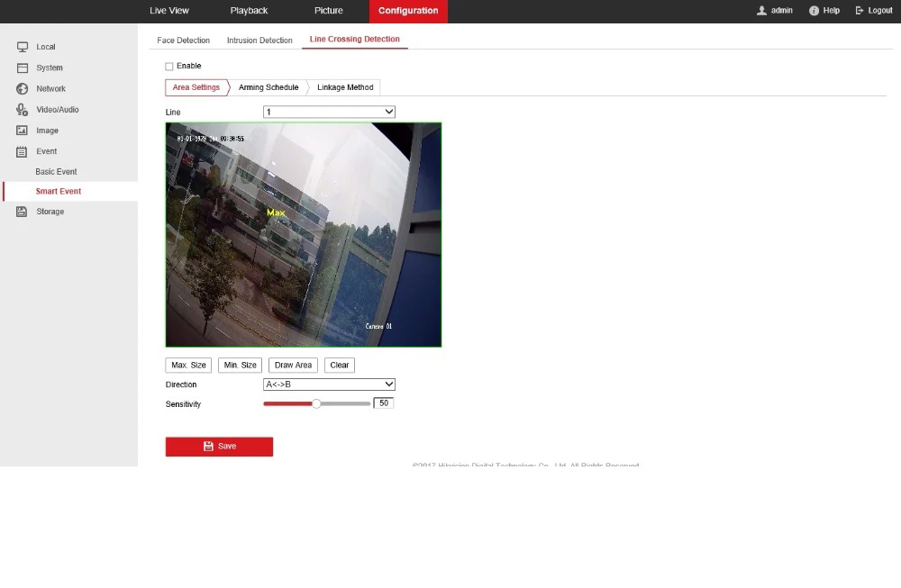Select the Area Settings step tab
Viewport: 901px width, 588px height.
[196, 87]
